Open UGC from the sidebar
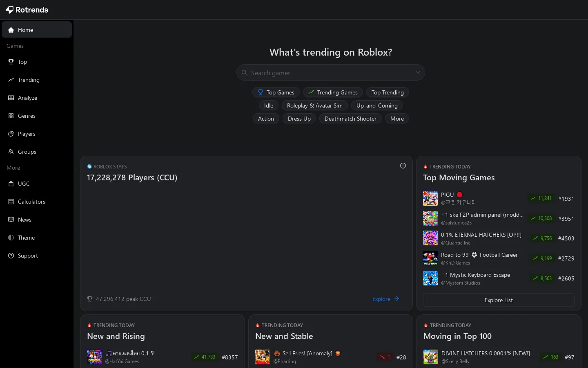 point(37,184)
